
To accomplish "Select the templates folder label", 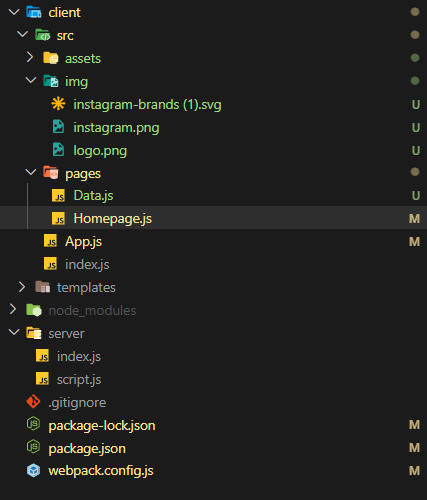I will [86, 288].
